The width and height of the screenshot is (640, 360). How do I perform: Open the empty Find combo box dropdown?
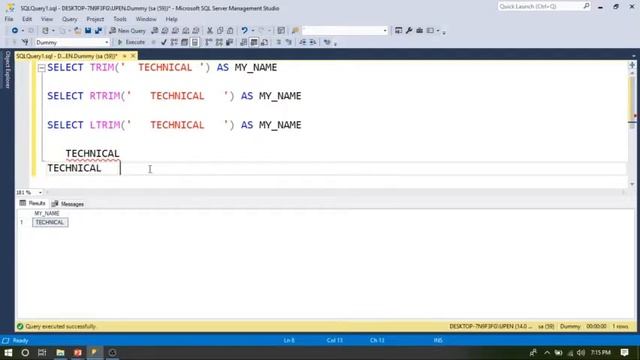pos(385,31)
